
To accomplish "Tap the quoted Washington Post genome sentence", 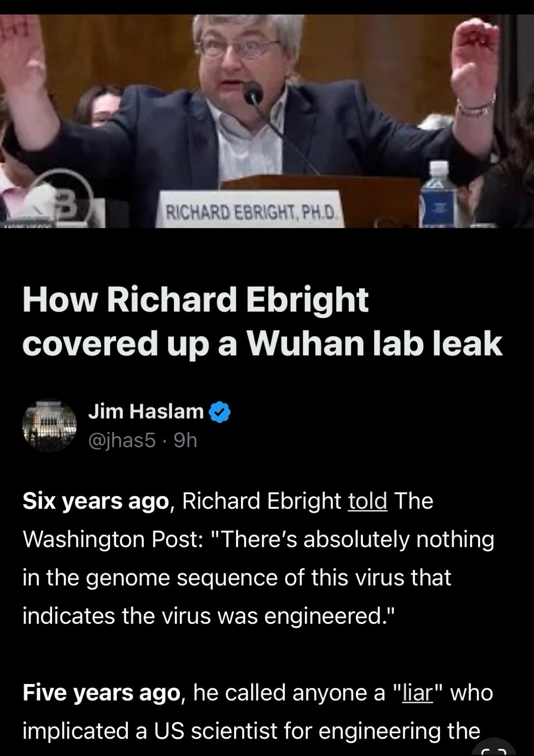I will 258,578.
